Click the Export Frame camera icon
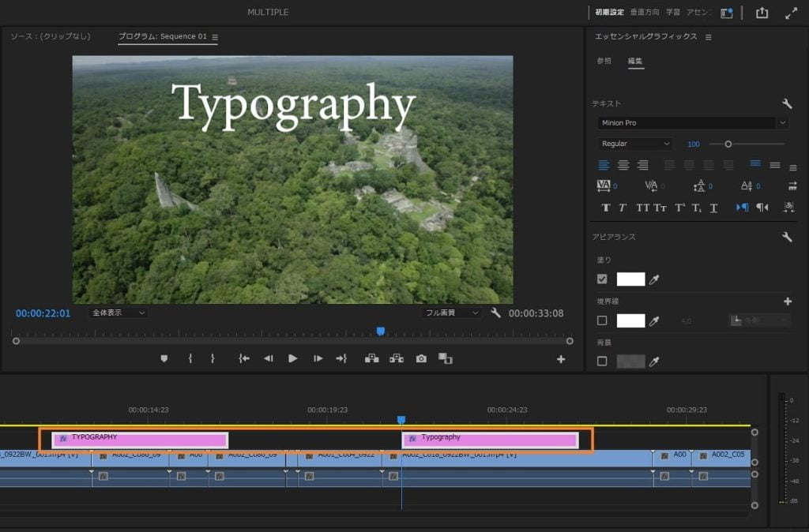This screenshot has height=532, width=809. click(x=421, y=358)
